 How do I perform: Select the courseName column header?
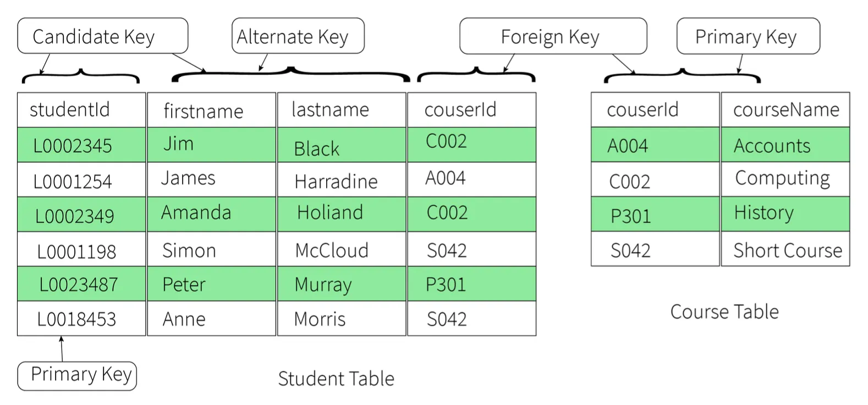(785, 110)
